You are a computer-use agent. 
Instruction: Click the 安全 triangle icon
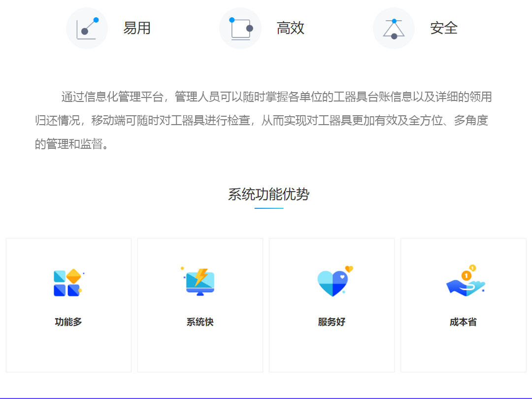click(x=394, y=29)
